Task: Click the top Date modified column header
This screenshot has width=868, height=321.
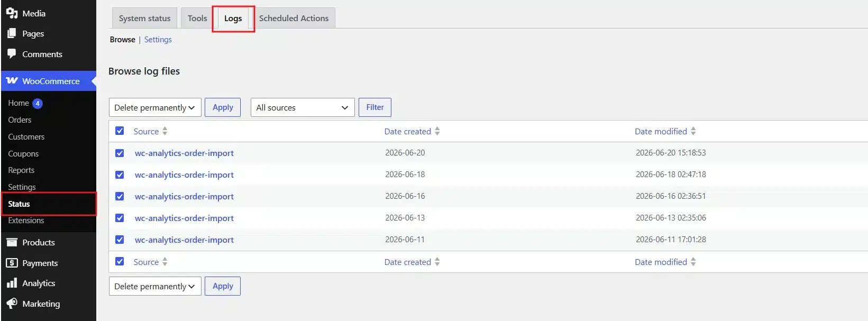Action: click(661, 132)
